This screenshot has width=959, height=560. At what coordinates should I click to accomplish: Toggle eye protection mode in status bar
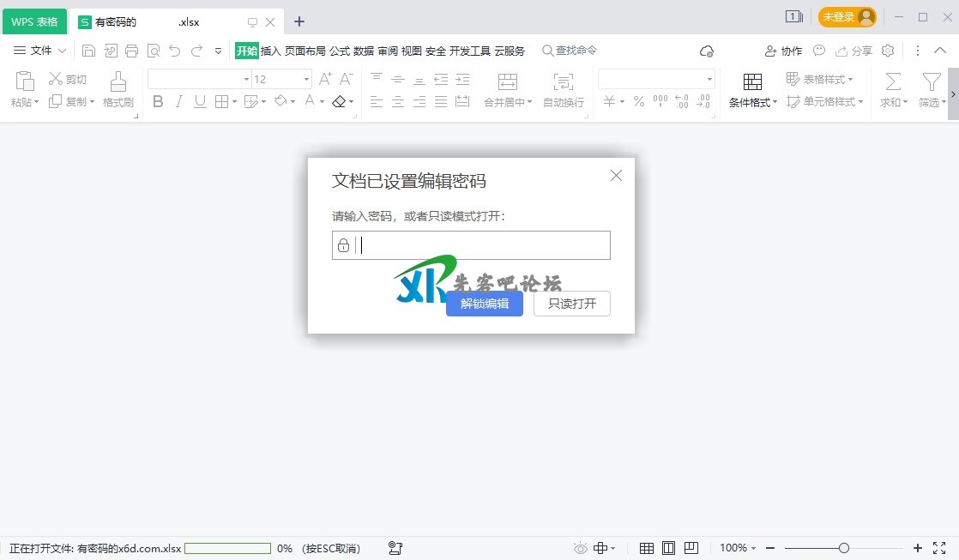click(x=581, y=548)
